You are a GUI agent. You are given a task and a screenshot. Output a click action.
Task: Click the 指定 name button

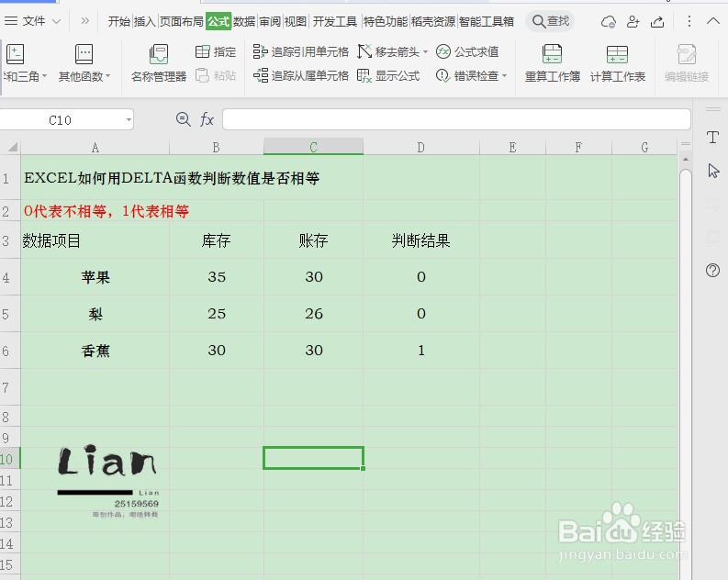pyautogui.click(x=216, y=52)
